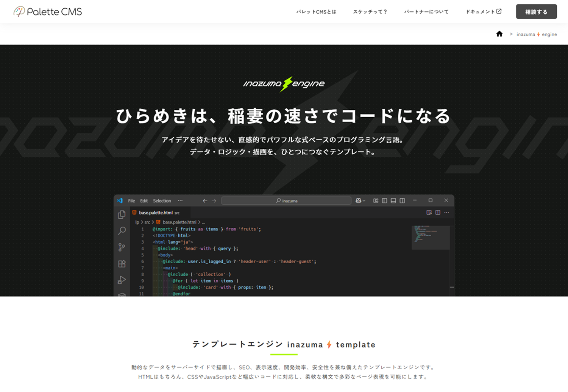
Task: Click the split editor icon above code
Action: 438,213
